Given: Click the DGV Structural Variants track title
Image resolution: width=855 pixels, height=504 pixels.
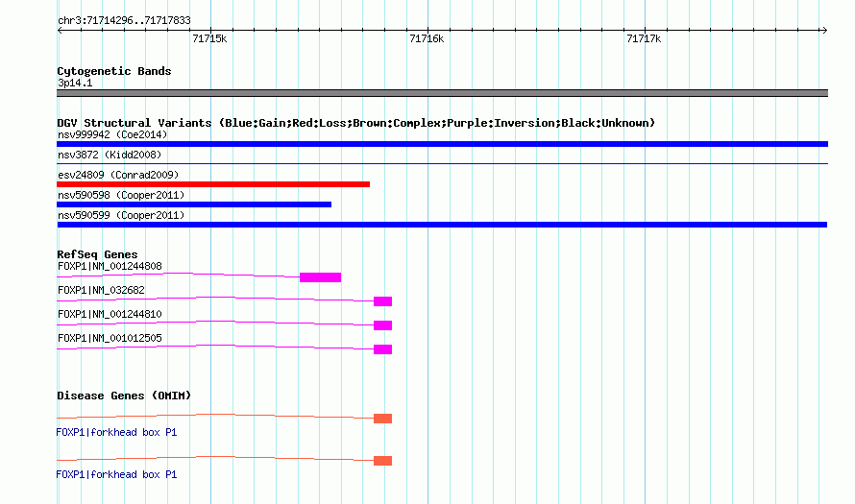Looking at the screenshot, I should tap(355, 123).
